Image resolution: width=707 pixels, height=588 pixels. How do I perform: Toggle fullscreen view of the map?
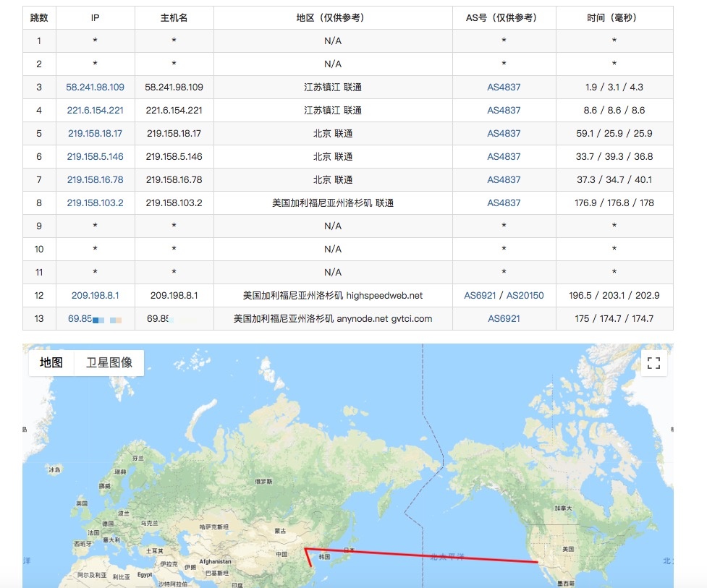(x=653, y=364)
